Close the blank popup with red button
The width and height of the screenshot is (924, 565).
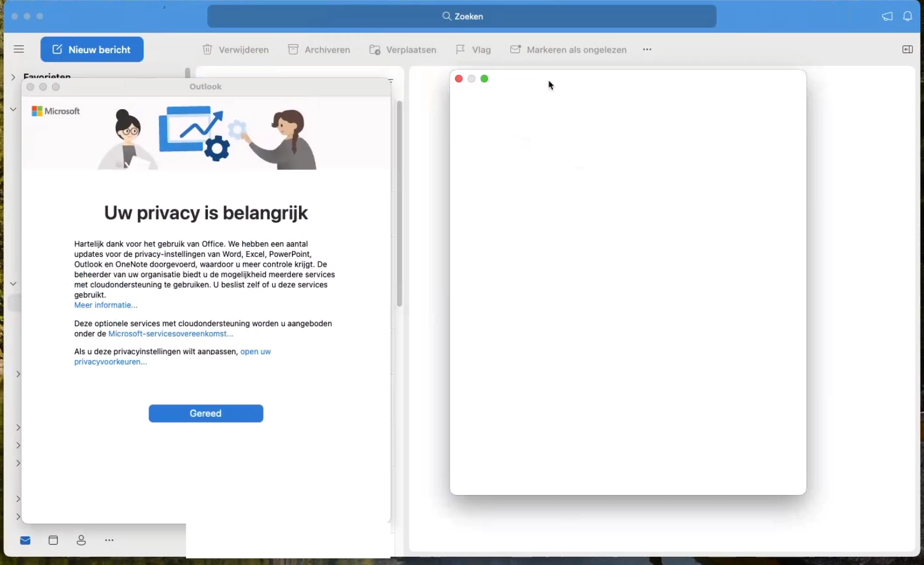[459, 79]
